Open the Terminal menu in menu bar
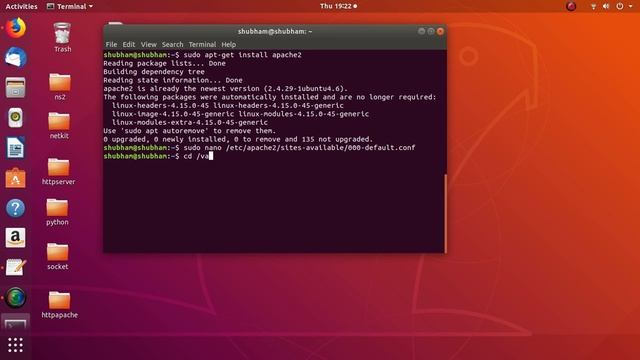This screenshot has width=640, height=360. [202, 44]
